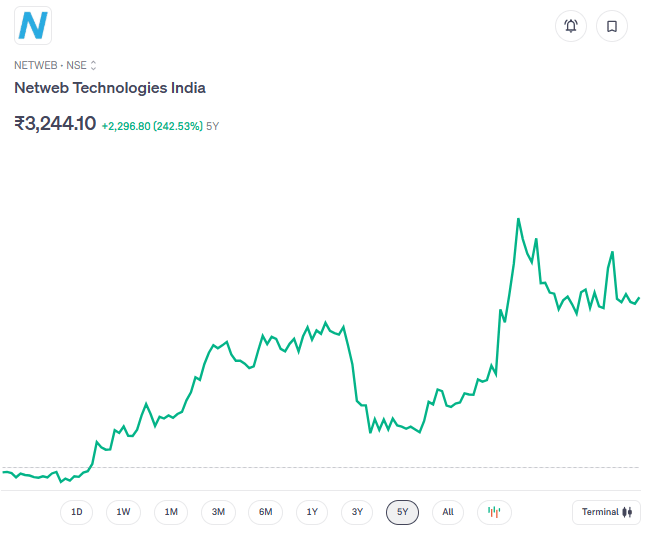Show the 1Y price history

(312, 512)
